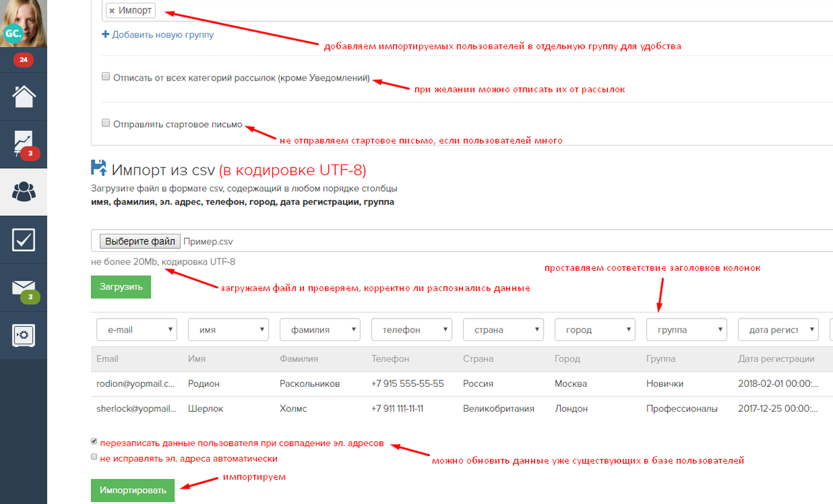Screen dimensions: 833x504
Task: Open the users group icon in sidebar
Action: point(24,192)
